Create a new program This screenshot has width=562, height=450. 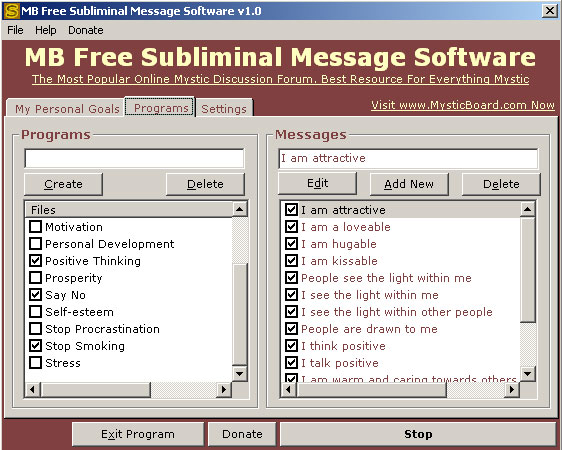click(x=63, y=184)
